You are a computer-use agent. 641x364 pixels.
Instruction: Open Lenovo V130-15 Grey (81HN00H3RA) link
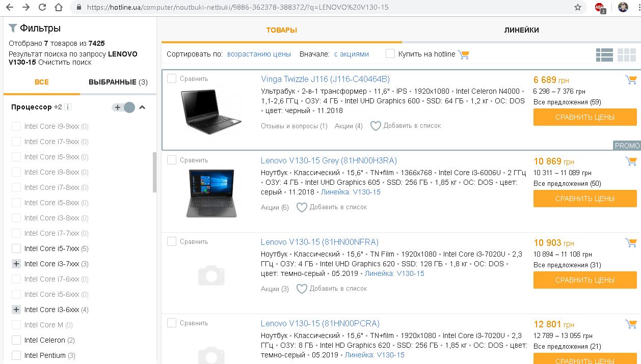coord(329,160)
